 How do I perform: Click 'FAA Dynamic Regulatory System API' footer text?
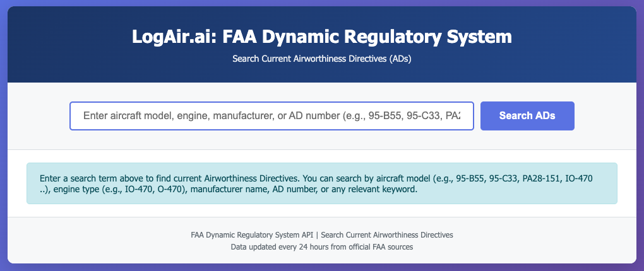(x=251, y=235)
